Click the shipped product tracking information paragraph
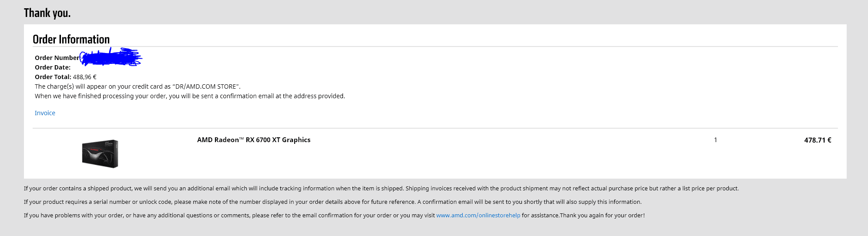This screenshot has width=868, height=236. point(381,189)
